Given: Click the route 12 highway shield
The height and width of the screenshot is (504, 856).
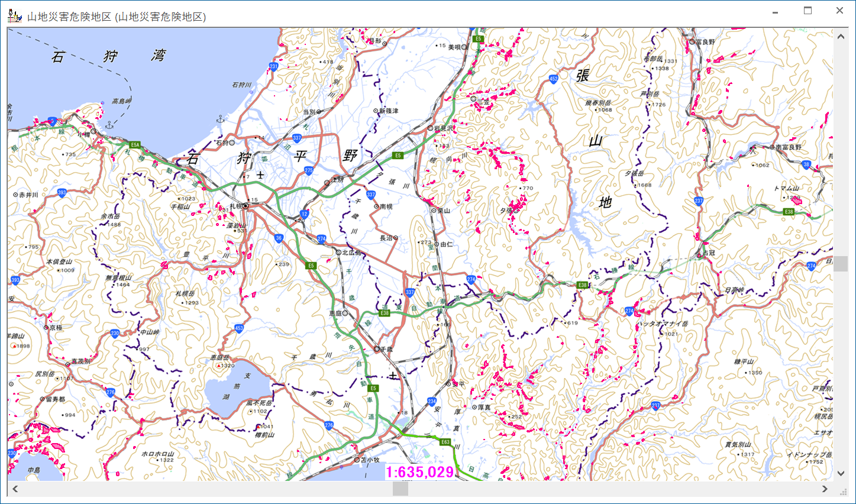Looking at the screenshot, I should (x=304, y=214).
